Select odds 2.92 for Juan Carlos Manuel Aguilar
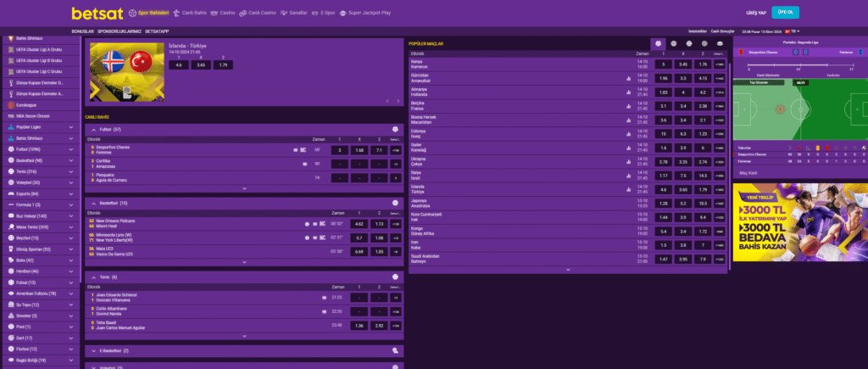This screenshot has width=868, height=369. click(x=379, y=325)
